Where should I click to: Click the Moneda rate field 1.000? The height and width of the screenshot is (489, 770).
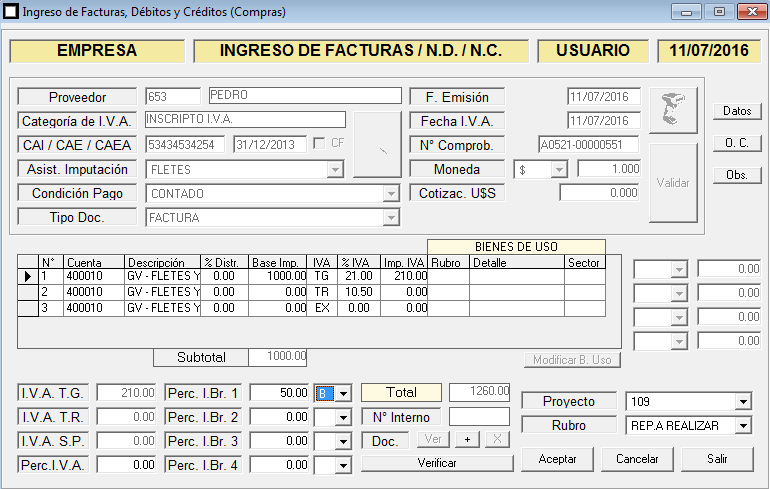coord(609,168)
